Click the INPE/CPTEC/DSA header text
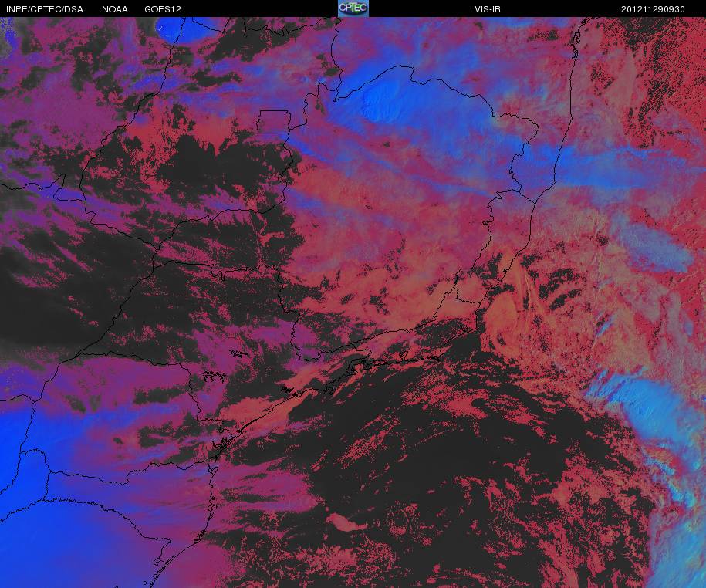 pyautogui.click(x=45, y=9)
